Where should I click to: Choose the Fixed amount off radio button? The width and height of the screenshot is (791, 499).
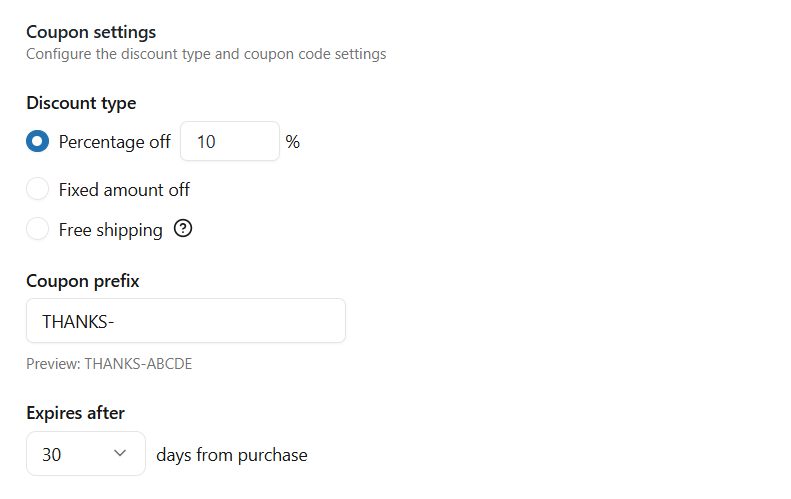[x=37, y=190]
